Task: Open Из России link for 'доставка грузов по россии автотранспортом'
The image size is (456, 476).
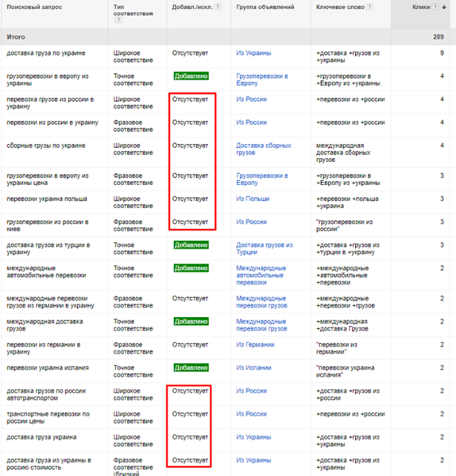Action: [x=252, y=391]
